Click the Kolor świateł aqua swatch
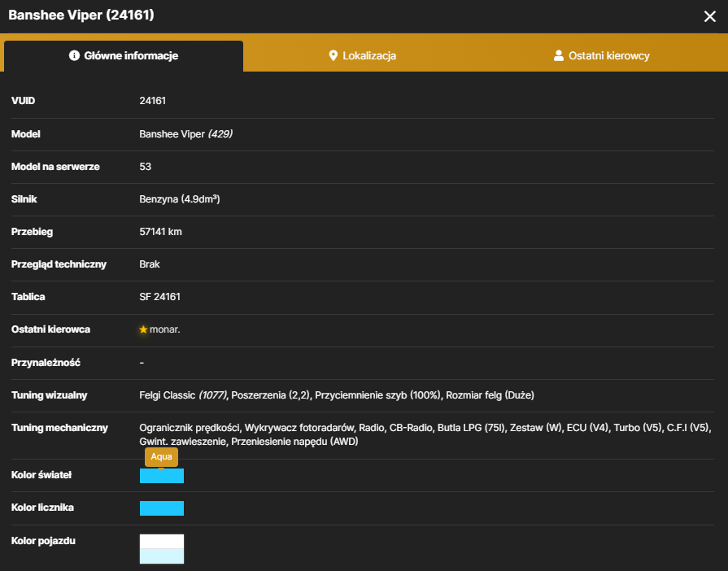728x571 pixels. coord(162,476)
